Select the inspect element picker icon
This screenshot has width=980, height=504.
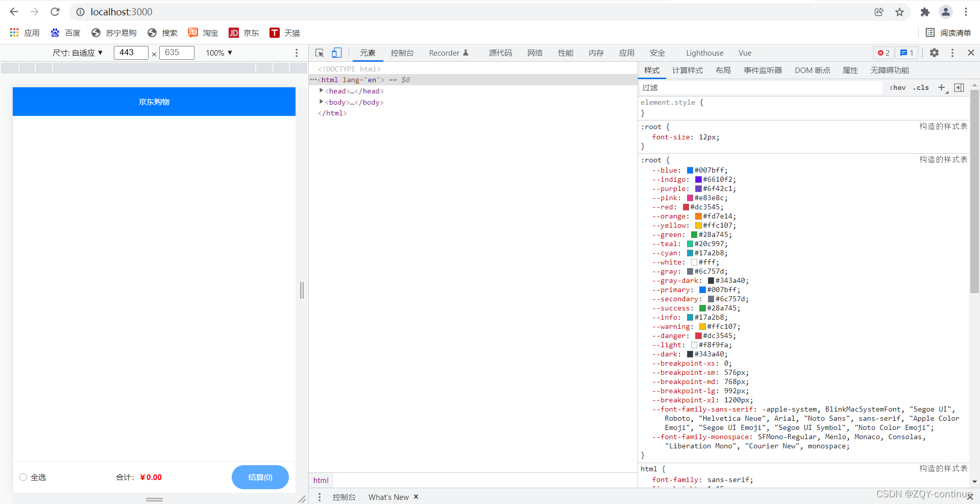(x=320, y=53)
